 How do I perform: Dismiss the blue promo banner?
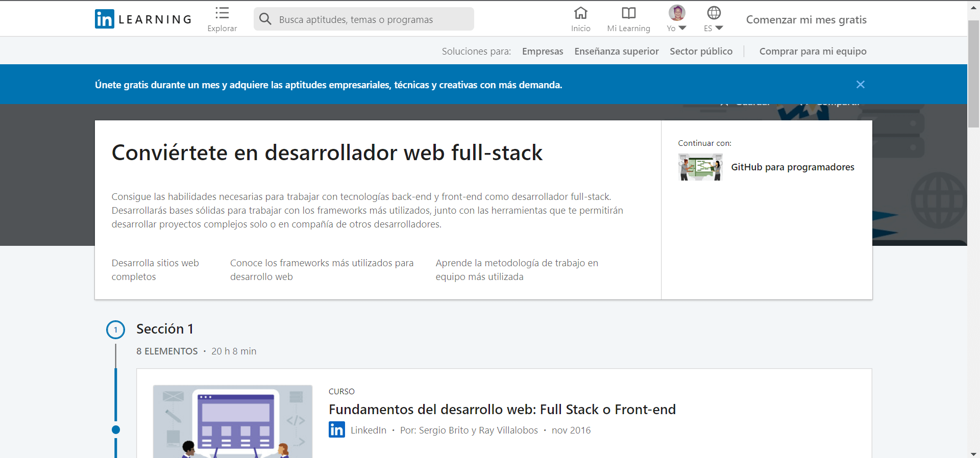(861, 85)
